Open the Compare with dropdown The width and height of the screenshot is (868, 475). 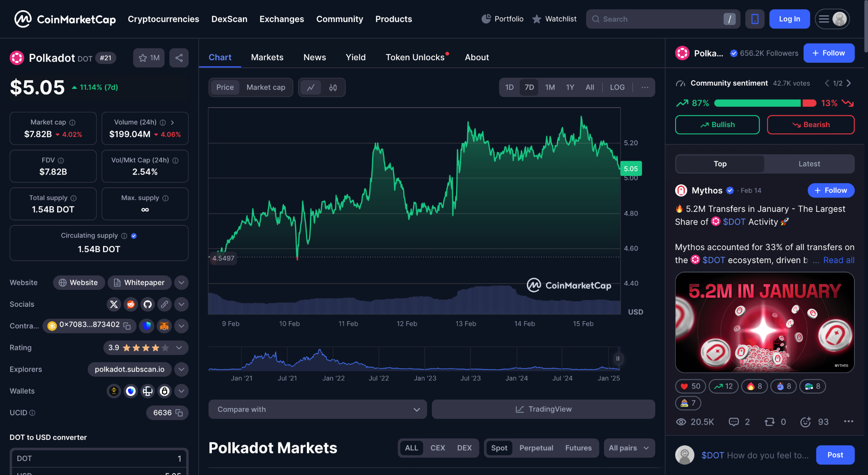[317, 409]
